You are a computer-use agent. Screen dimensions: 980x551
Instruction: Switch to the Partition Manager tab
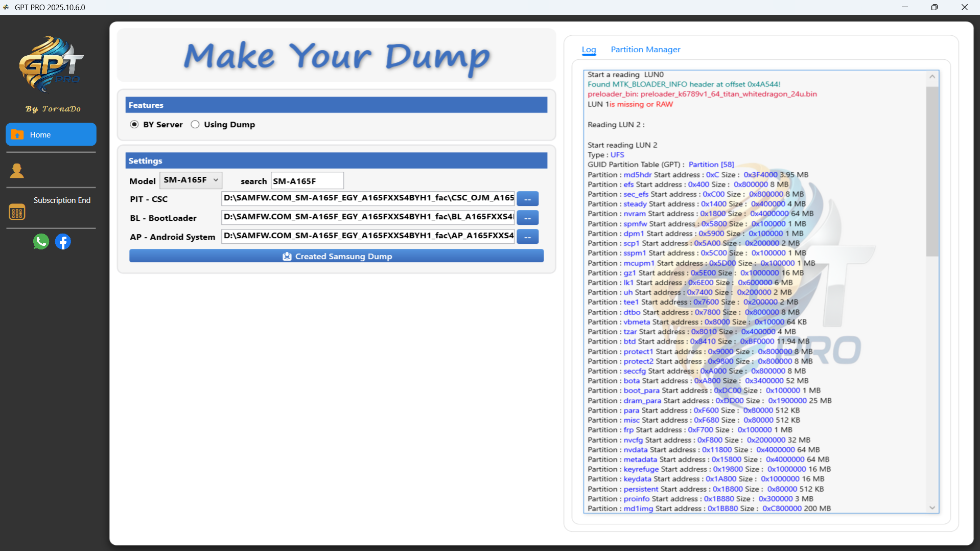[645, 50]
